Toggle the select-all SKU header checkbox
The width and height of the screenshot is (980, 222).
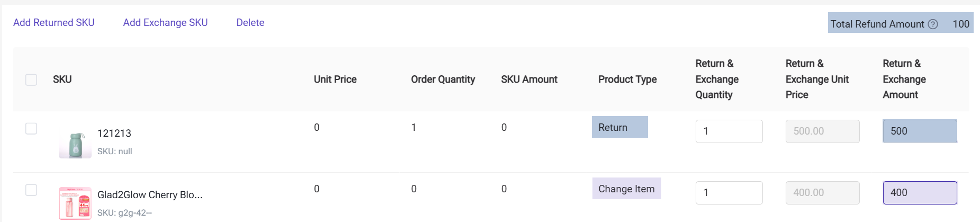[31, 79]
